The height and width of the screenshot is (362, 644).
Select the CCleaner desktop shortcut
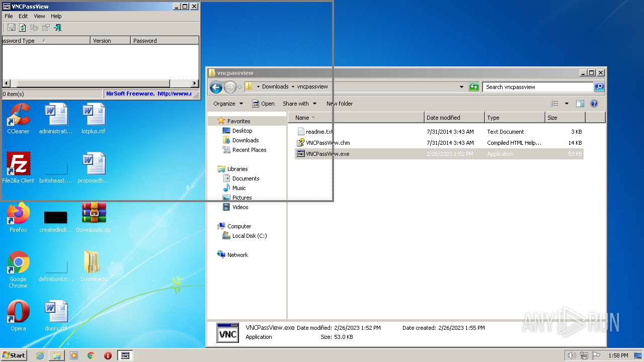tap(18, 119)
